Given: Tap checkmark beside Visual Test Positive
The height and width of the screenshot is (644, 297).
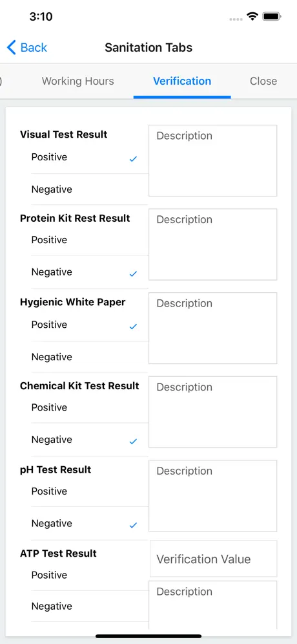Looking at the screenshot, I should pos(133,159).
